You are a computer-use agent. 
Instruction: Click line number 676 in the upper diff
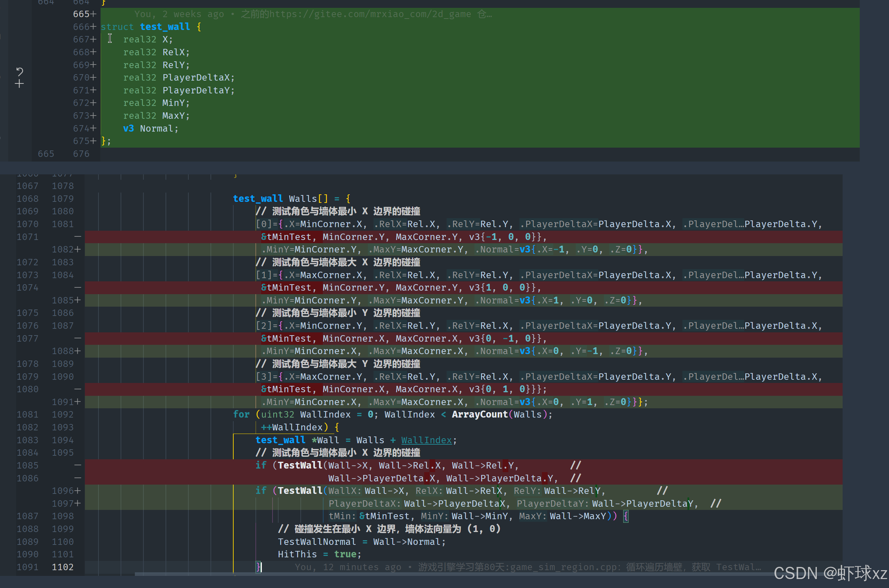[81, 154]
